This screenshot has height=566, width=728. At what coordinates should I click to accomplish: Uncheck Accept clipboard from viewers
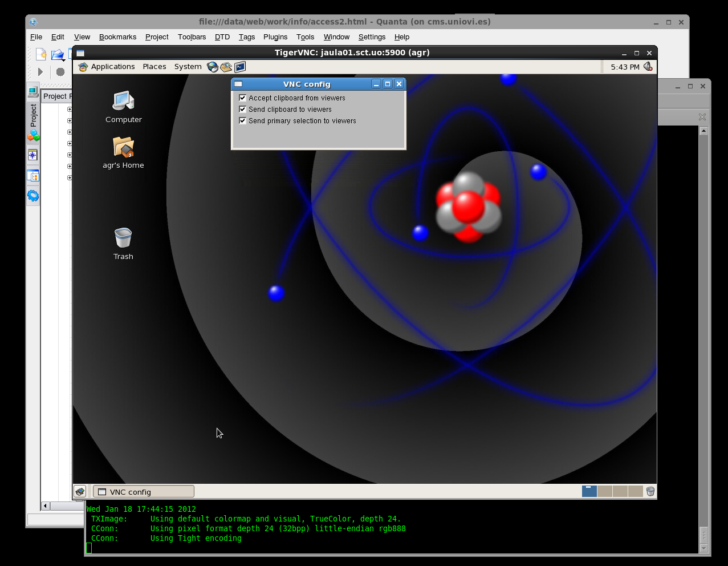click(x=243, y=98)
